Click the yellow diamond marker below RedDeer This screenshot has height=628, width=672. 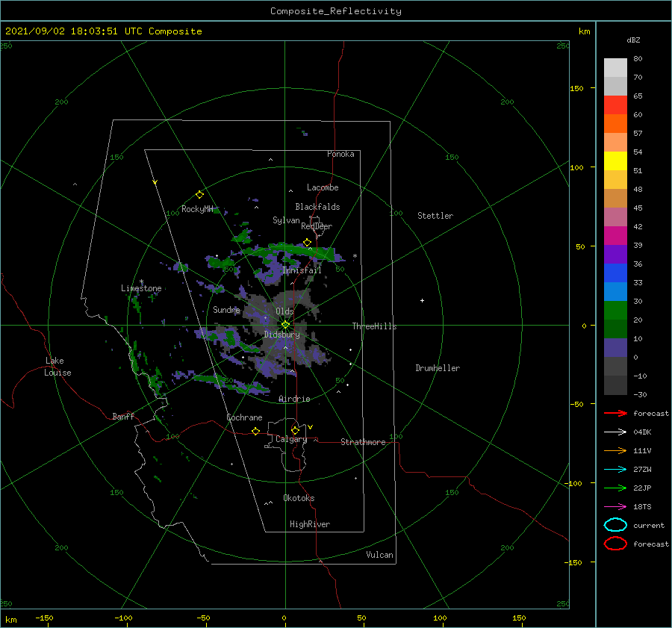[307, 243]
